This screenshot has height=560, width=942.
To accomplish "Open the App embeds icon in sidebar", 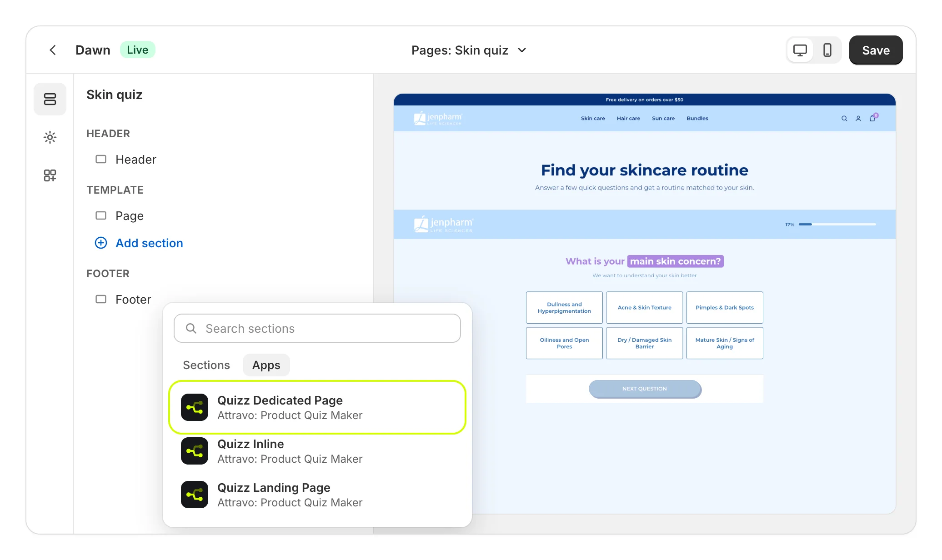I will click(50, 175).
